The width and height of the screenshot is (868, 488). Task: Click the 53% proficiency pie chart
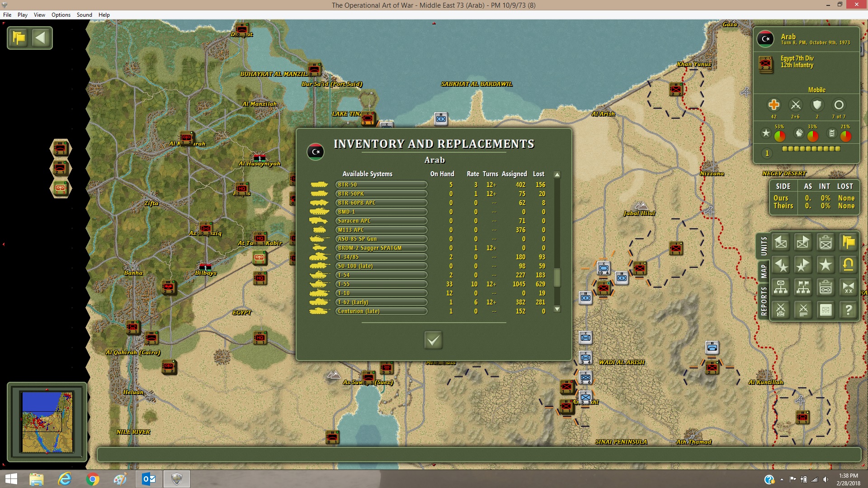[780, 136]
